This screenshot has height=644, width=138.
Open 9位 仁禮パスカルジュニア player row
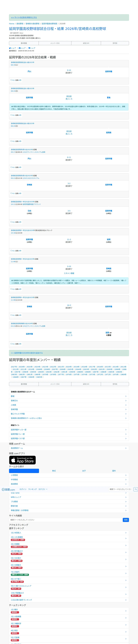[69, 587]
